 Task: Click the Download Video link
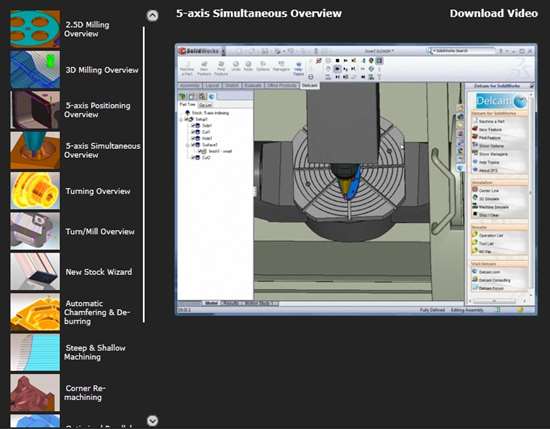coord(494,13)
